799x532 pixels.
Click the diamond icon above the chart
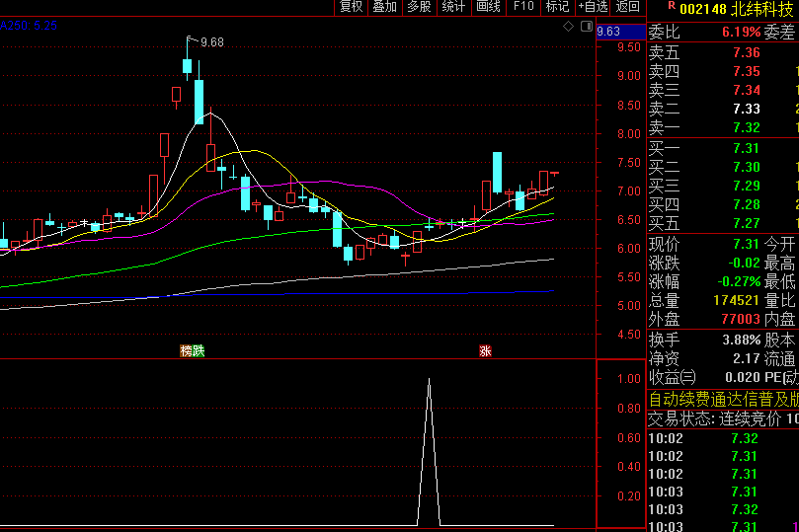point(568,27)
